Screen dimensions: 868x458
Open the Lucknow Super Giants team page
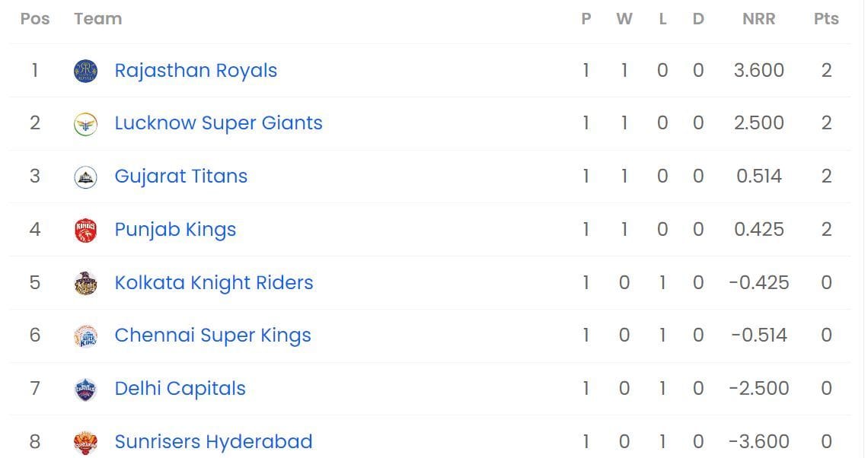pyautogui.click(x=219, y=123)
